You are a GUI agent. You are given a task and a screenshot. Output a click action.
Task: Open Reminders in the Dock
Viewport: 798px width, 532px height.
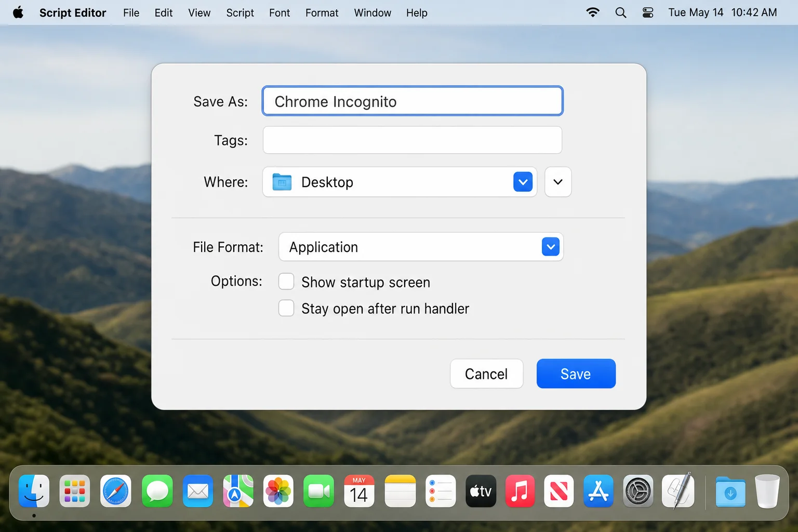click(x=441, y=491)
